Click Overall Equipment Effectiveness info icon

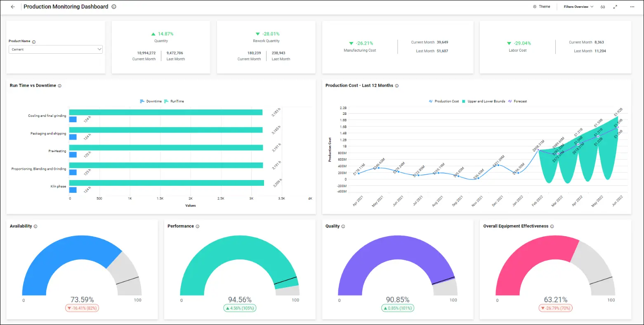(x=552, y=226)
